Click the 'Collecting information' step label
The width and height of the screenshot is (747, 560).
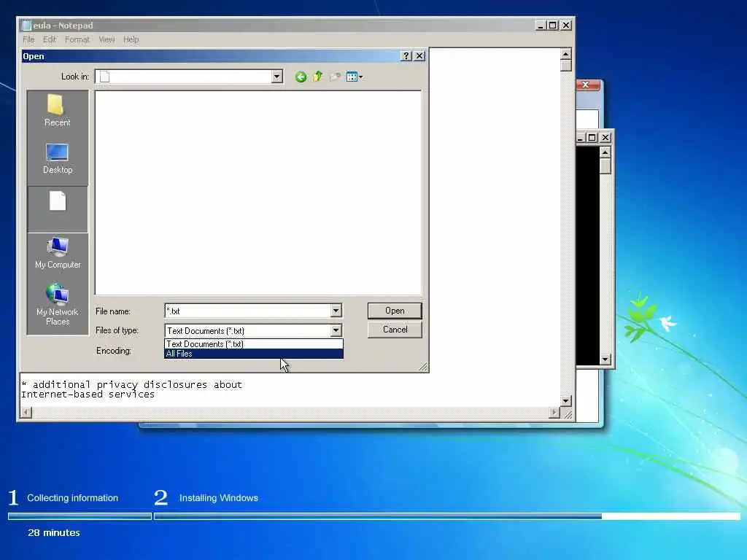coord(72,497)
